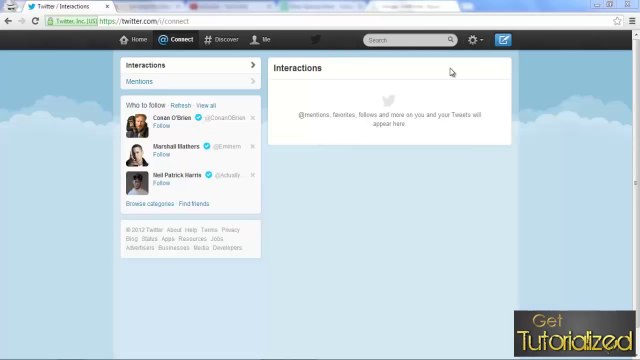
Task: Compose a new Tweet with the blue button
Action: (503, 40)
